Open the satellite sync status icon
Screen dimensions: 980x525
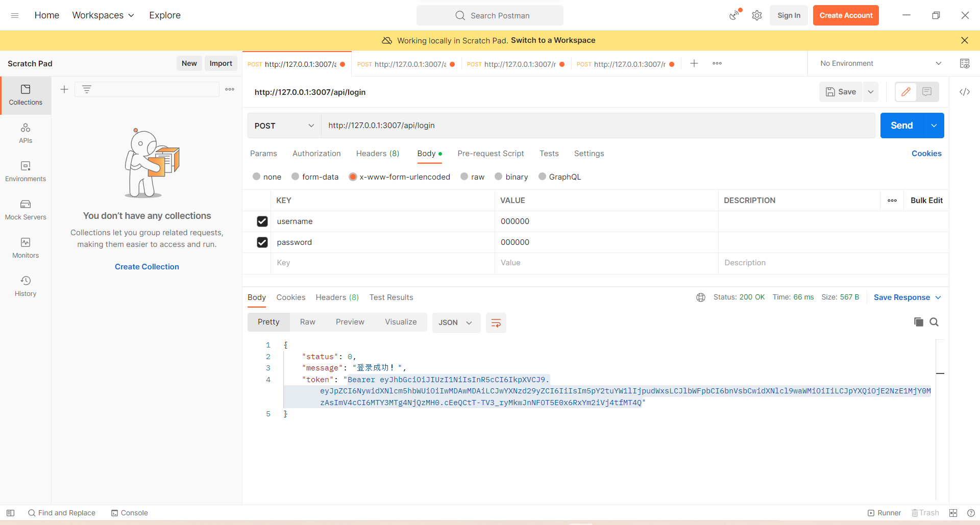pos(734,15)
